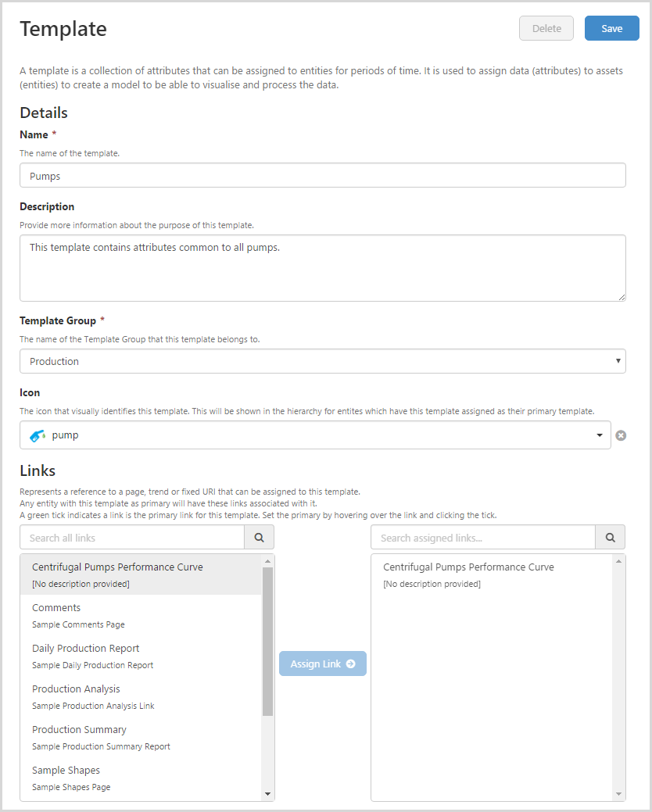The width and height of the screenshot is (652, 812).
Task: Click the Name input field
Action: click(x=322, y=176)
